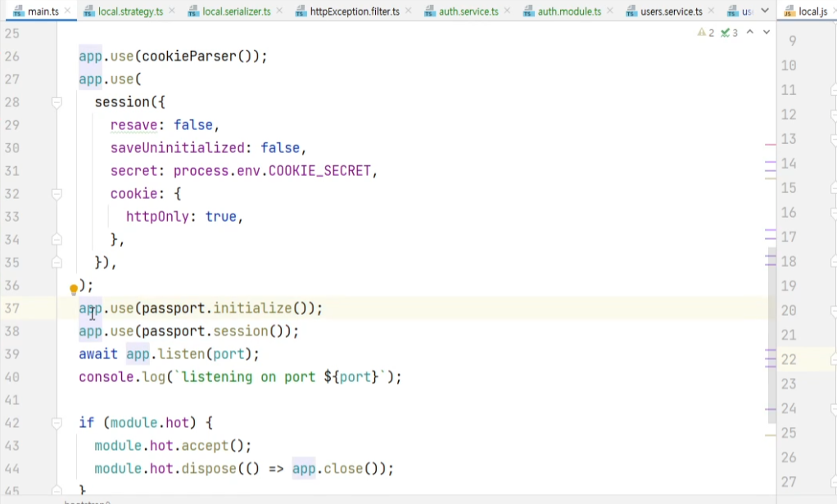Close the users.service.ts tab
The height and width of the screenshot is (504, 837).
(711, 11)
